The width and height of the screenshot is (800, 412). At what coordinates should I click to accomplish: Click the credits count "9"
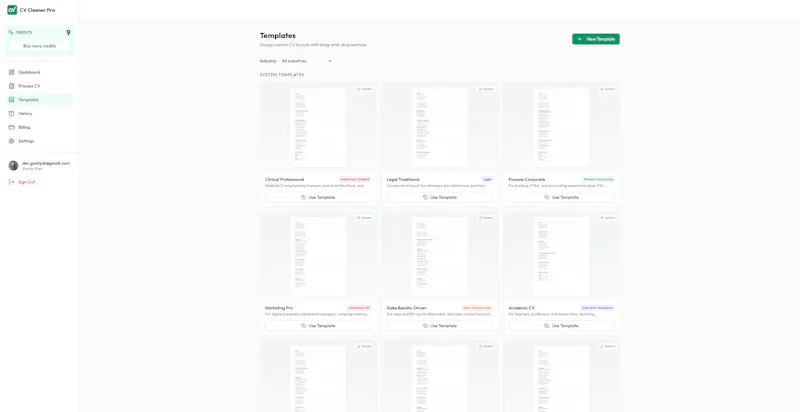pyautogui.click(x=68, y=33)
